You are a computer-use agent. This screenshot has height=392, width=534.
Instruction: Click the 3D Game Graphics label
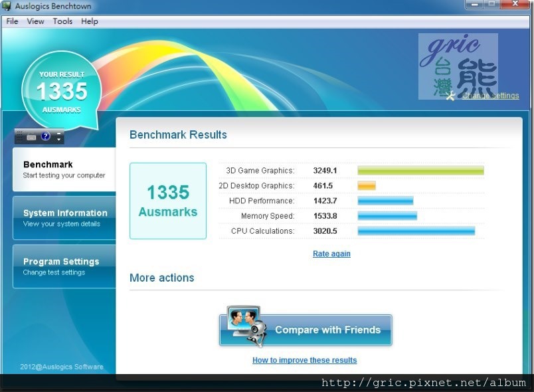tap(260, 171)
